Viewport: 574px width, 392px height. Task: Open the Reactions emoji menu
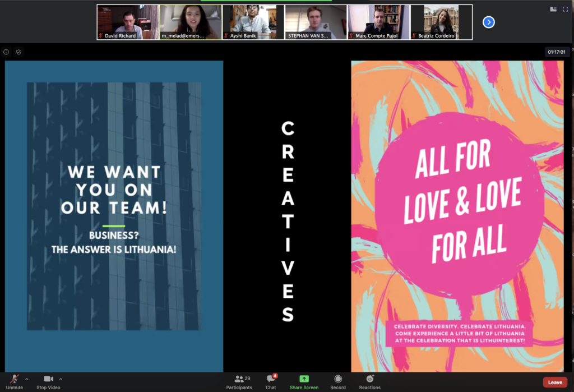369,380
